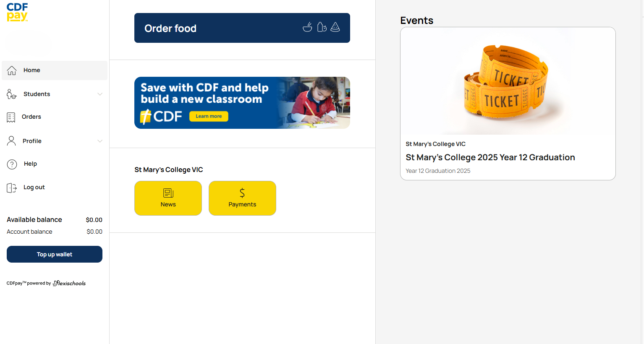Expand the Profile submenu chevron
The height and width of the screenshot is (344, 644).
coord(100,141)
